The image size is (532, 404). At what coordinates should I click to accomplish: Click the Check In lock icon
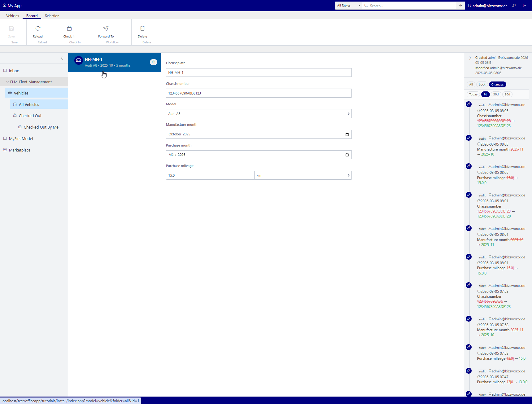tap(69, 29)
